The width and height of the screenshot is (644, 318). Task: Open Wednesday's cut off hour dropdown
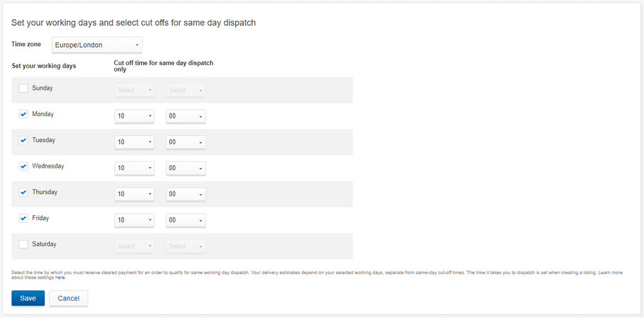134,168
